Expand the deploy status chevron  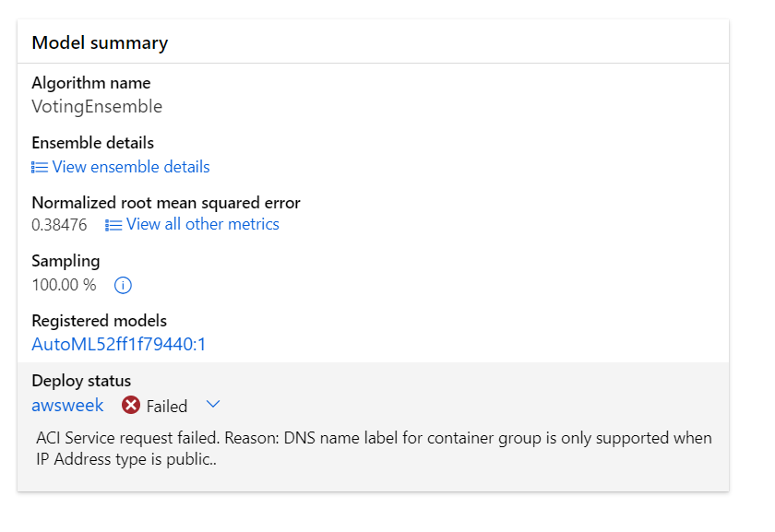213,405
